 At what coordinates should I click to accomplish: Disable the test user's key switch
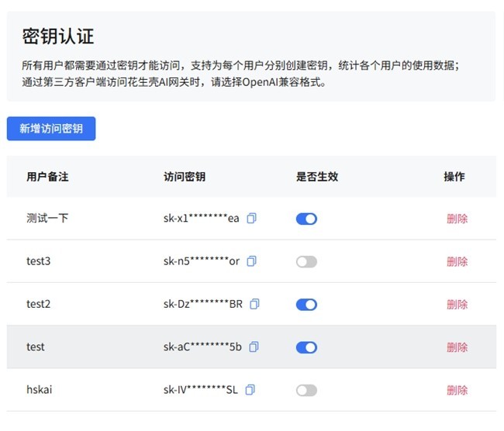pos(306,347)
